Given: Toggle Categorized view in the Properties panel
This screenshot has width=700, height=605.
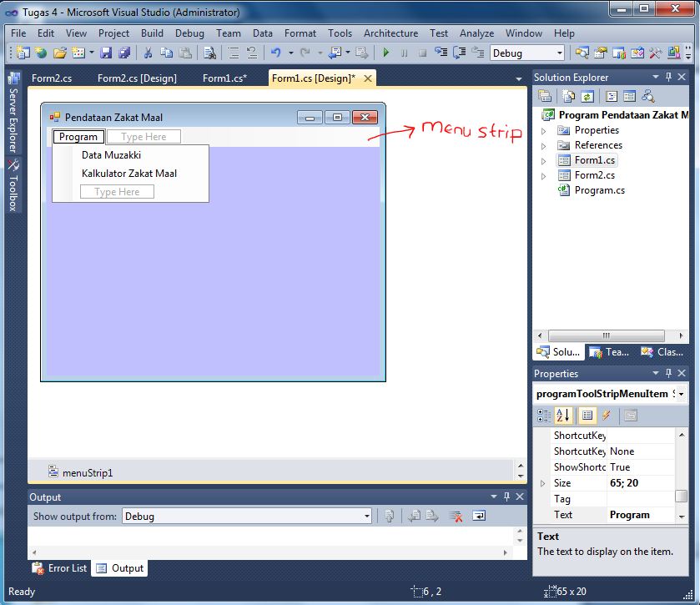Looking at the screenshot, I should pos(544,416).
